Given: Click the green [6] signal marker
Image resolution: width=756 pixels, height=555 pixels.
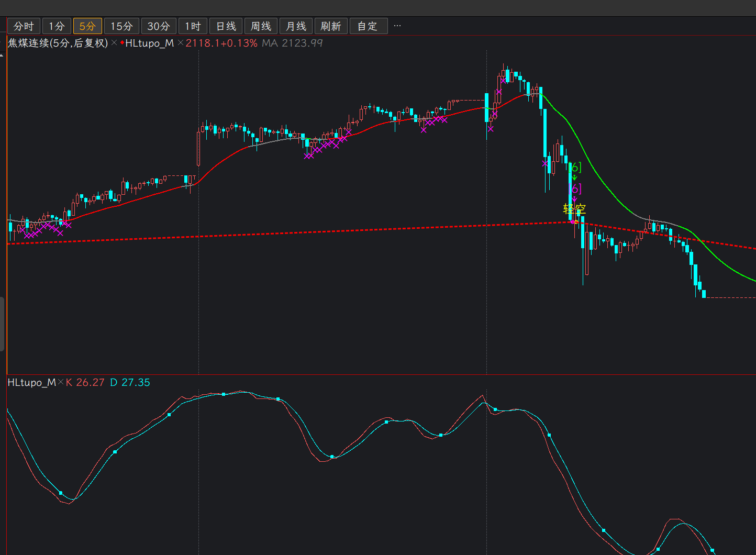Looking at the screenshot, I should [575, 168].
